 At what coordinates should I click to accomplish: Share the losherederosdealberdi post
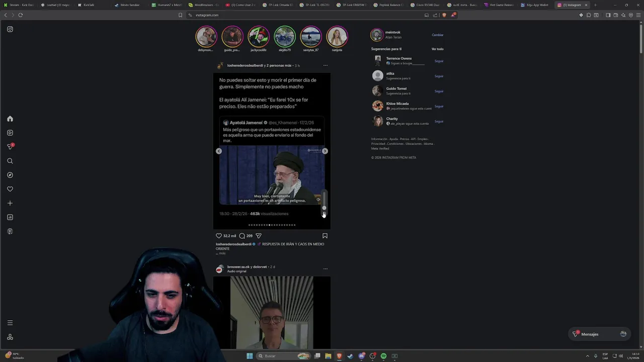tap(259, 236)
